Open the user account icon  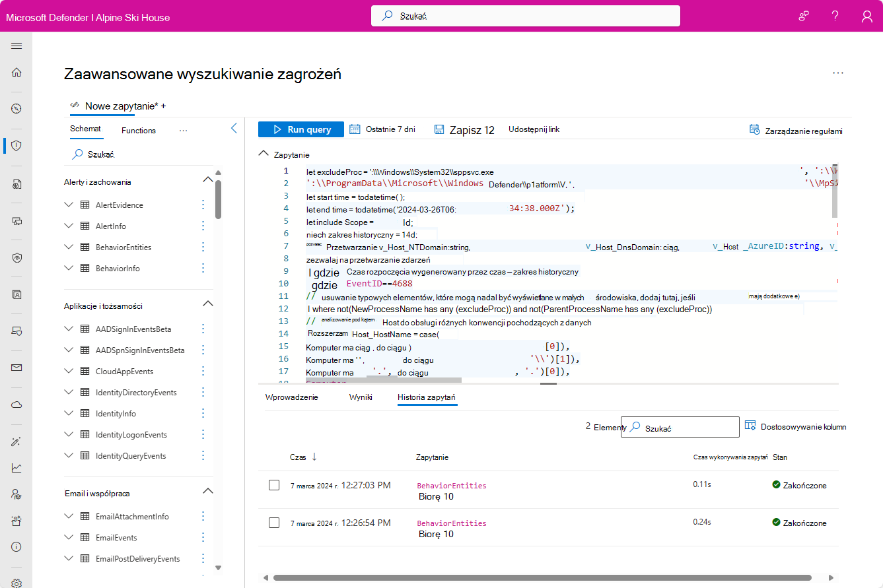[x=867, y=16]
